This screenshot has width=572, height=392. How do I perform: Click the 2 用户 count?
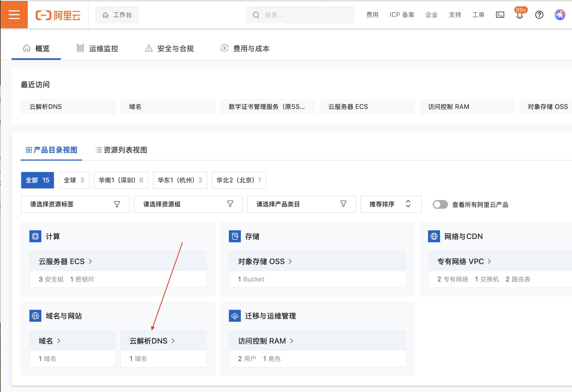point(247,359)
